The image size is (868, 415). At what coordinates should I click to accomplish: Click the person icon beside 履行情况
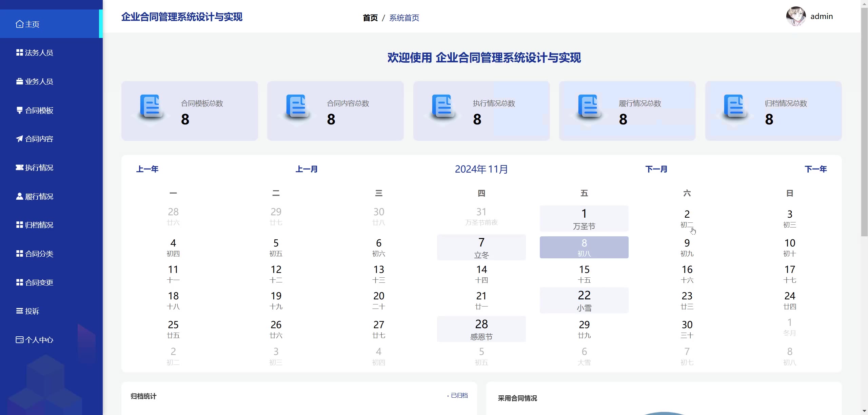[x=20, y=196]
